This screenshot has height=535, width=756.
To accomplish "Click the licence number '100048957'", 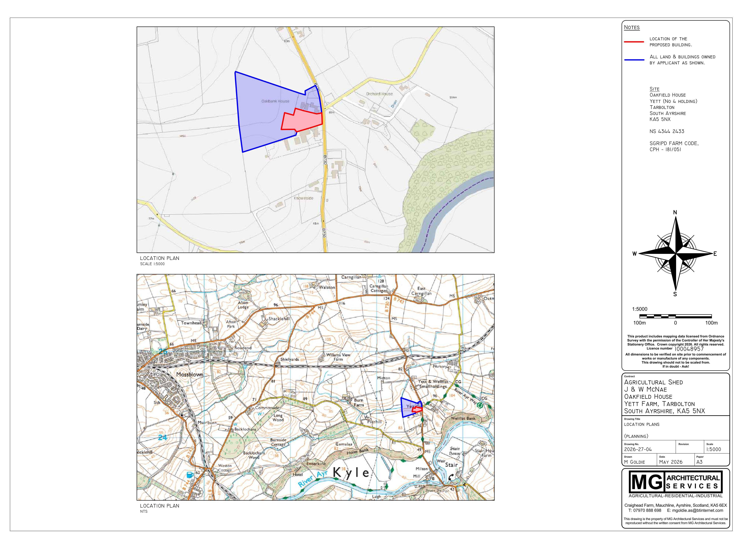I will coord(689,349).
